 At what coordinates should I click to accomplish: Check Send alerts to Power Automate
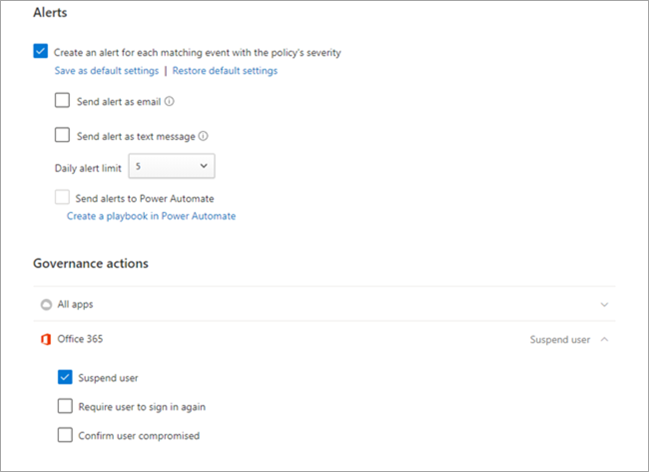63,198
